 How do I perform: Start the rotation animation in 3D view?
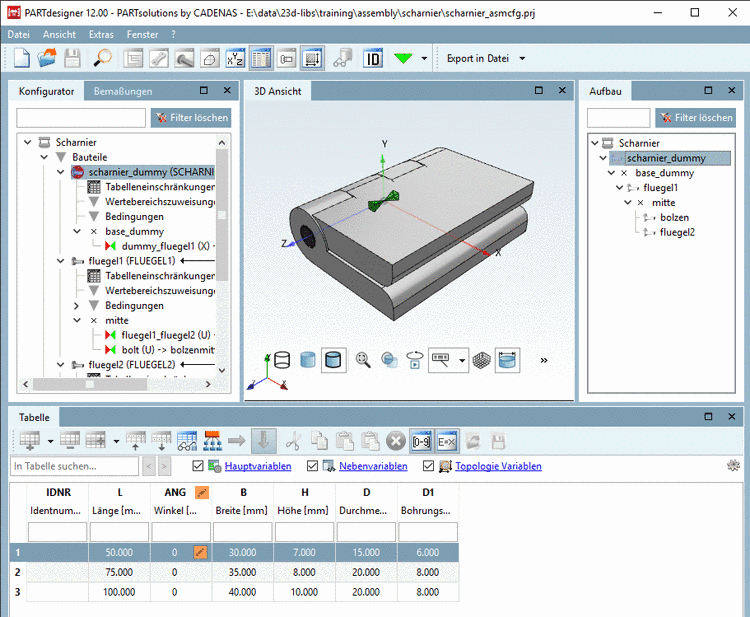[x=414, y=359]
